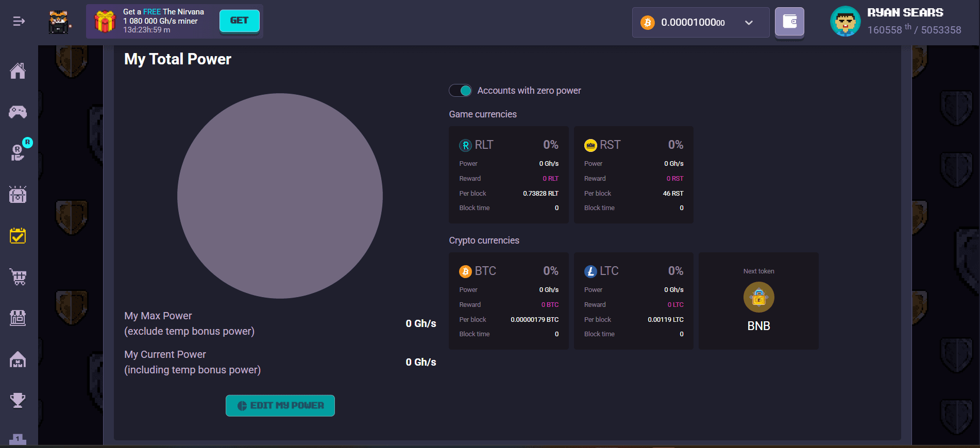
Task: Select the LTC crypto currency card
Action: point(633,301)
